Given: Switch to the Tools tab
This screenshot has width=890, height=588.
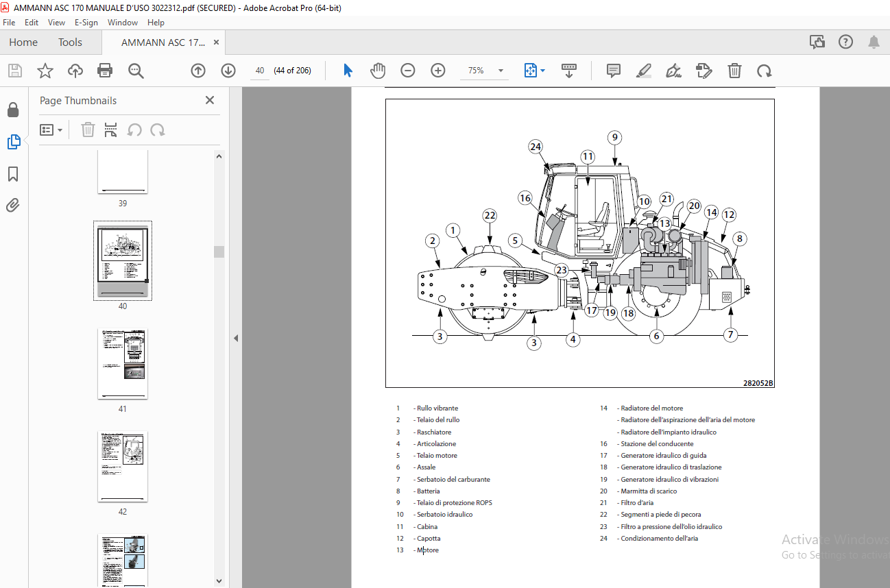Looking at the screenshot, I should click(70, 42).
